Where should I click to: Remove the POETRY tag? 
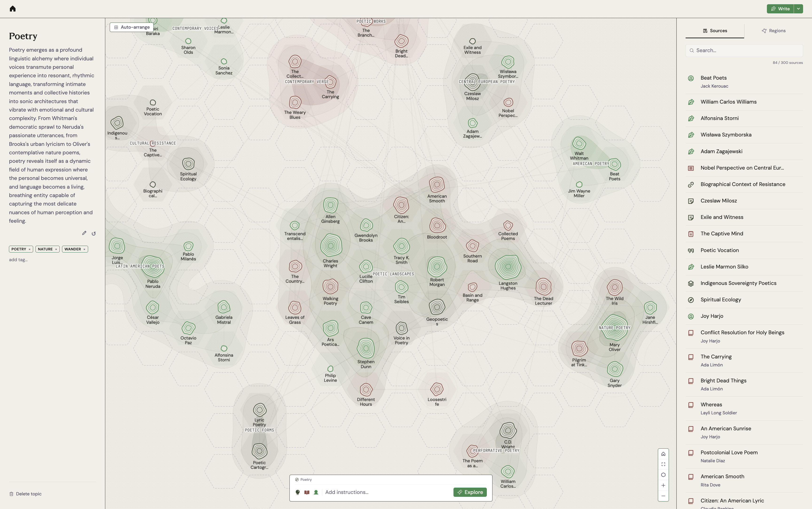tap(30, 249)
